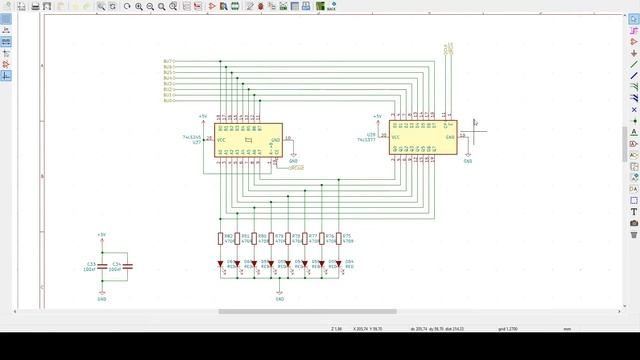Select the add image tool
The width and height of the screenshot is (640, 360).
pos(633,223)
